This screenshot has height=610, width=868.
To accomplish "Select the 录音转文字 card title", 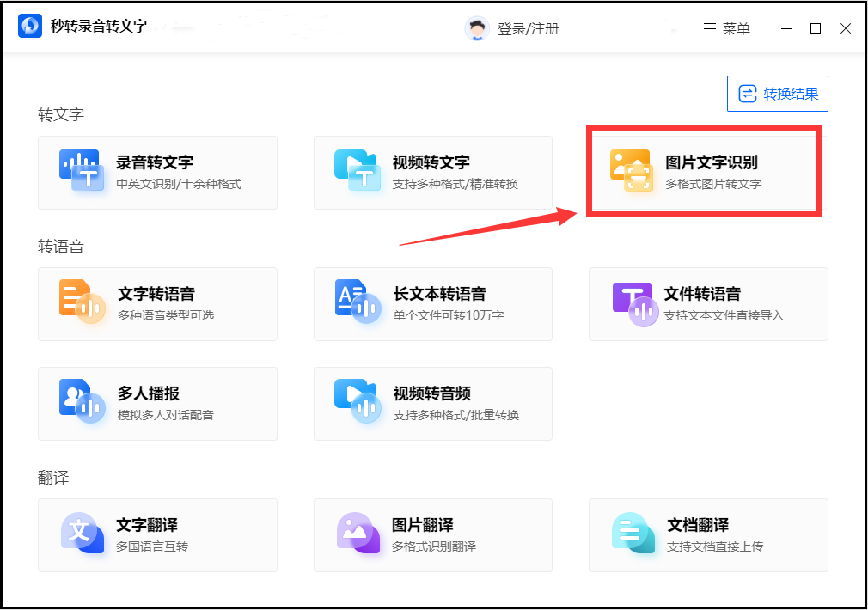I will (155, 162).
